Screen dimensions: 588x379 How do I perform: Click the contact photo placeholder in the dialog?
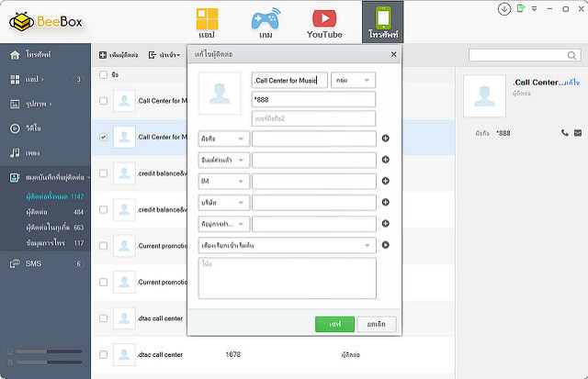click(220, 94)
